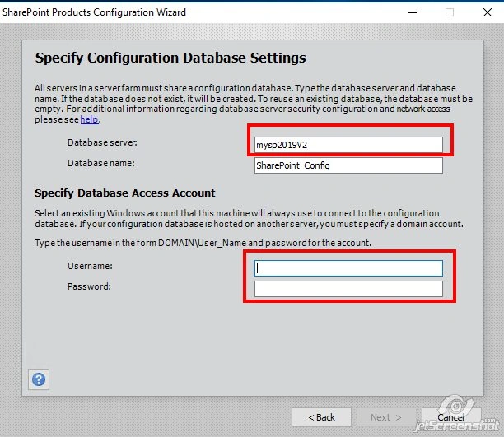The width and height of the screenshot is (504, 437).
Task: Click the SharePoint Products Configuration Wizard title
Action: pos(94,12)
